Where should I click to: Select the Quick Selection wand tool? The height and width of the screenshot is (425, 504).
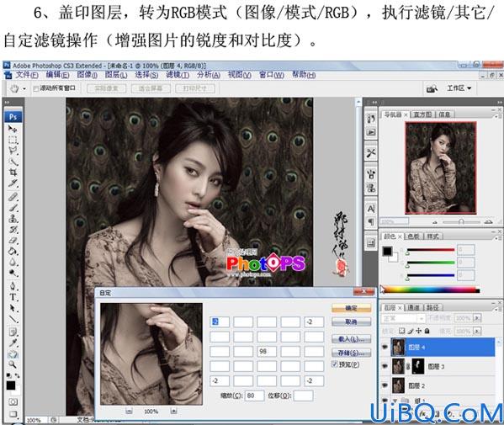coord(13,162)
